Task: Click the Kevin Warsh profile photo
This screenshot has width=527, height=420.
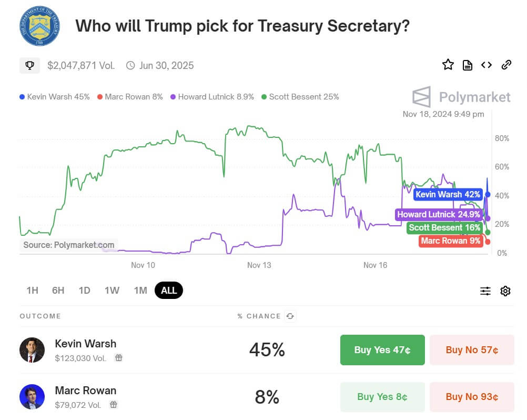Action: click(32, 350)
